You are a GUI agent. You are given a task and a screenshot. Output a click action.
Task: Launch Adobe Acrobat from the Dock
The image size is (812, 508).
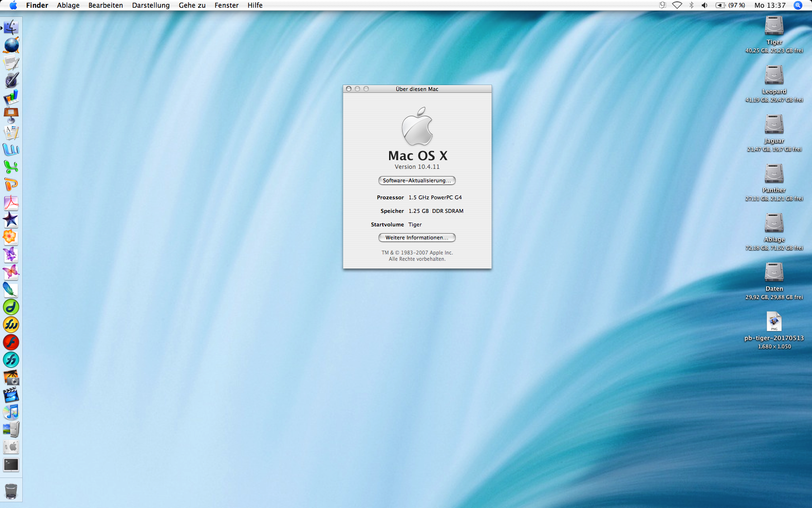click(x=11, y=202)
